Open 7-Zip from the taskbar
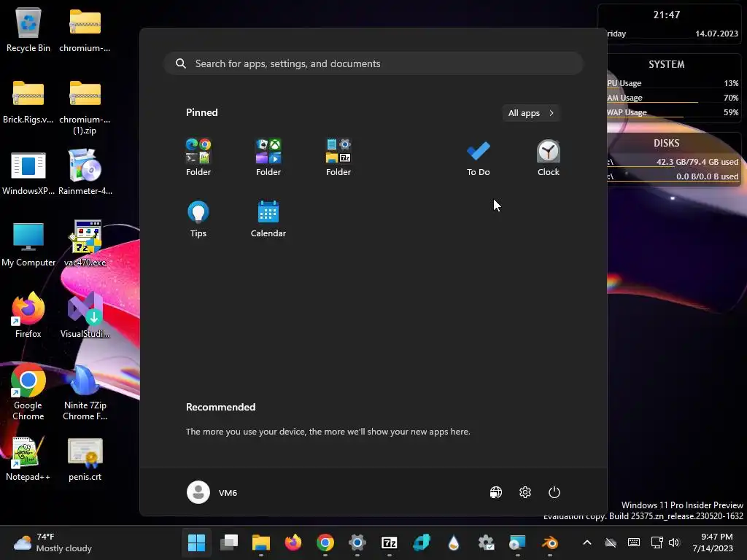Viewport: 747px width, 560px height. point(390,542)
